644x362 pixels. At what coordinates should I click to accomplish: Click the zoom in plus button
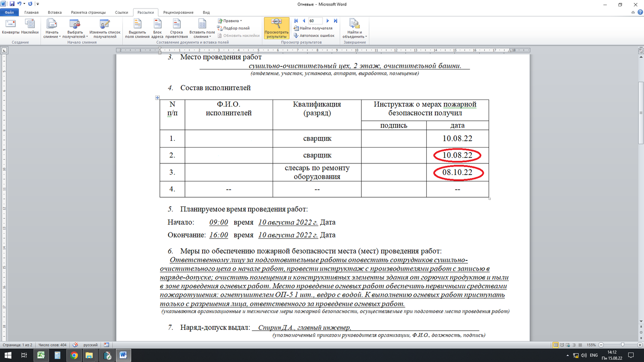(x=640, y=345)
